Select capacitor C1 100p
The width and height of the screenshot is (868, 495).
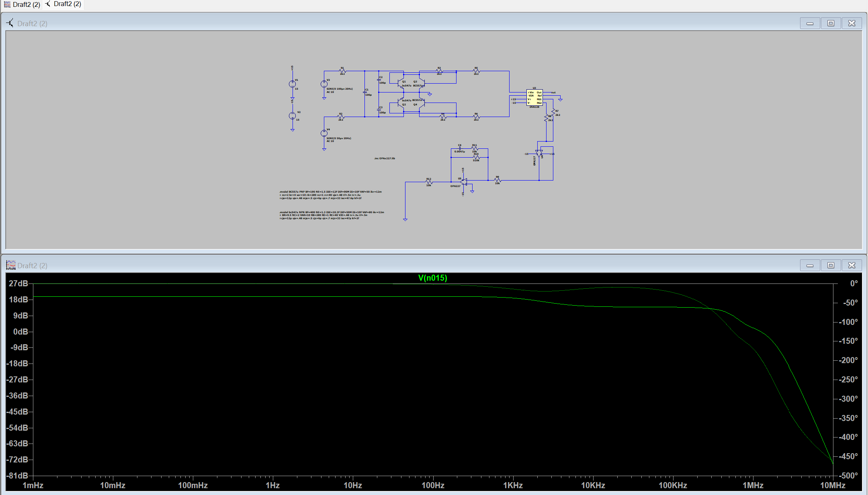tap(365, 92)
